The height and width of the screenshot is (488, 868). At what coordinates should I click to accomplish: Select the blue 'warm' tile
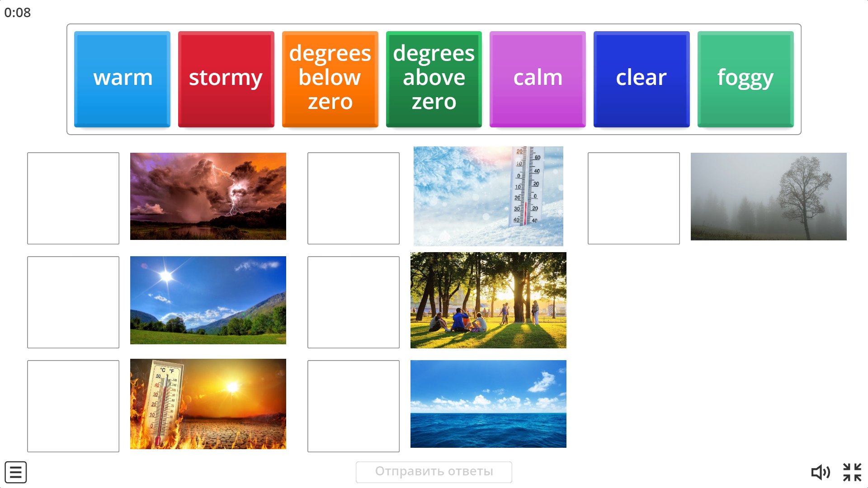[x=122, y=79]
